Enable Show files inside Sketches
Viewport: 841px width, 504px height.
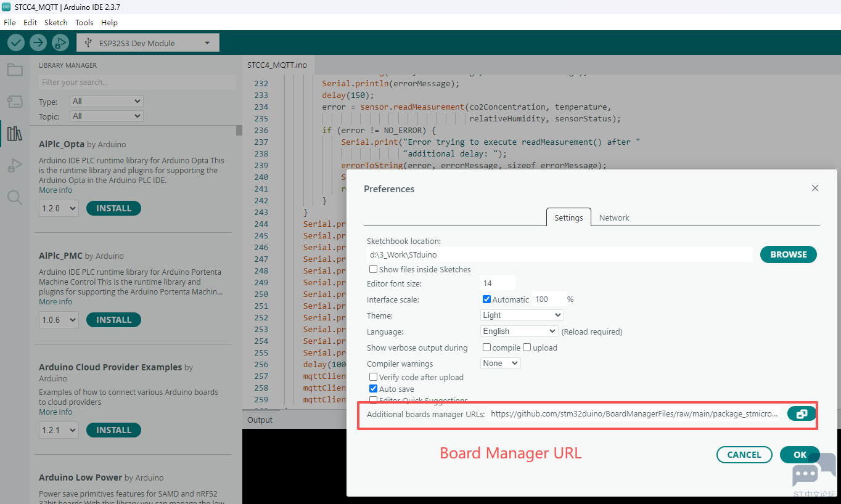coord(373,269)
